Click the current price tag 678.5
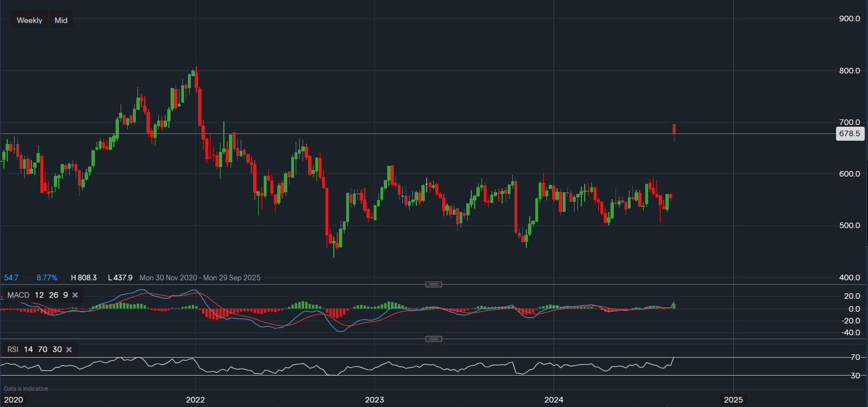The height and width of the screenshot is (407, 868). point(850,133)
